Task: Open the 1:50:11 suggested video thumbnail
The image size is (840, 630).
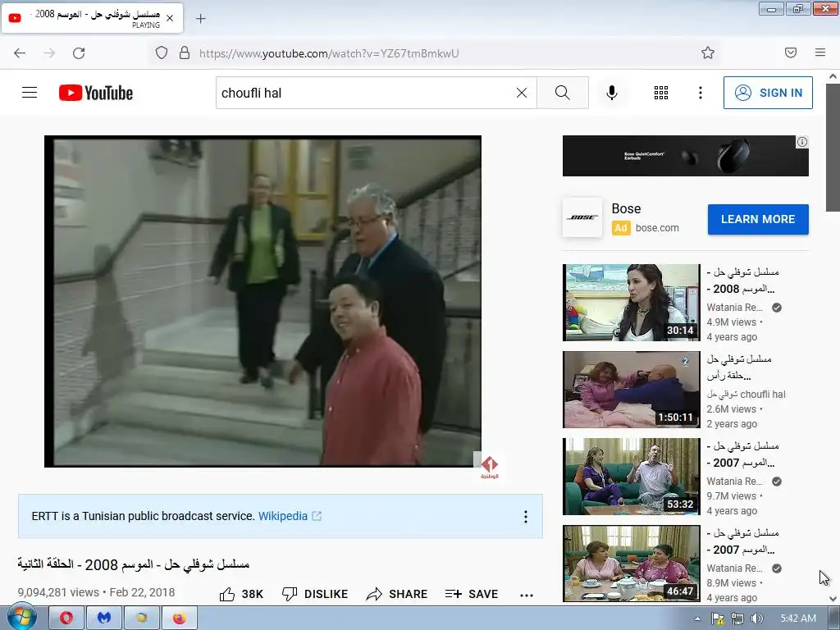Action: click(631, 390)
